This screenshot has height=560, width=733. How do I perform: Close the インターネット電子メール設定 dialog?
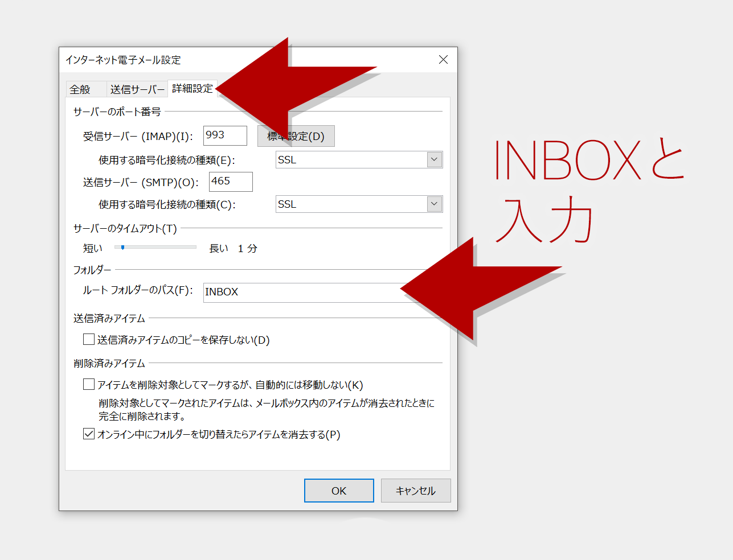pos(443,60)
